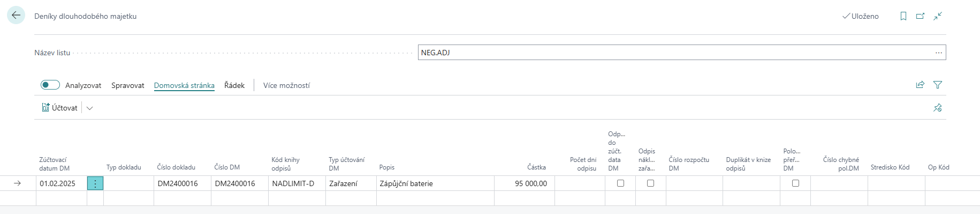The width and height of the screenshot is (980, 214).
Task: Expand Více možností menu
Action: click(x=286, y=85)
